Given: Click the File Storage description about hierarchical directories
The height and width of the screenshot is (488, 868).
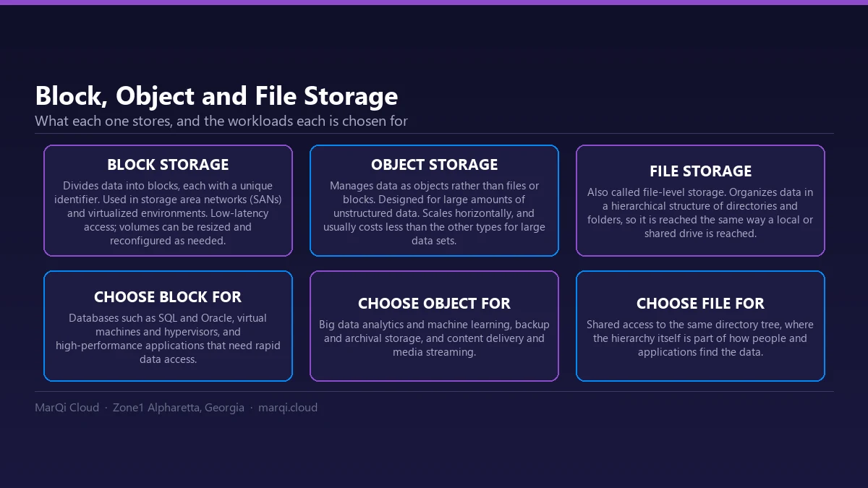Looking at the screenshot, I should point(700,213).
